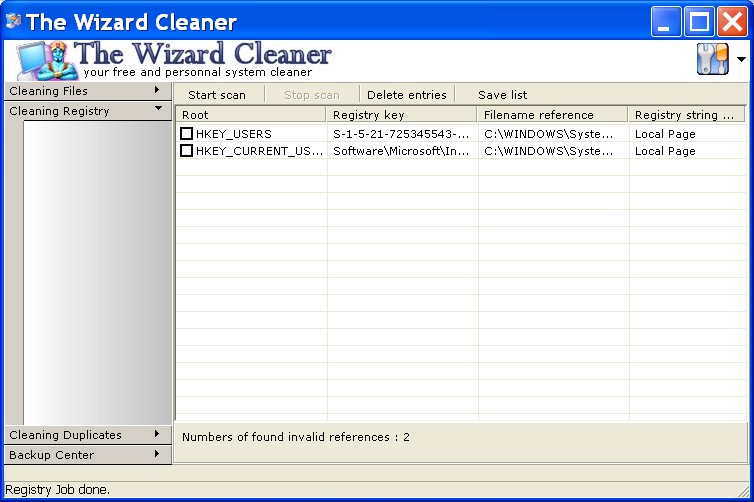Close The Wizard Cleaner window
This screenshot has width=754, height=502.
(x=732, y=22)
